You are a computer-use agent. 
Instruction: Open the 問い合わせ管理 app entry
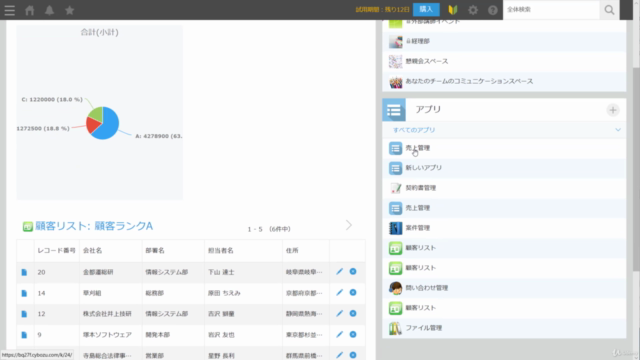point(504,288)
